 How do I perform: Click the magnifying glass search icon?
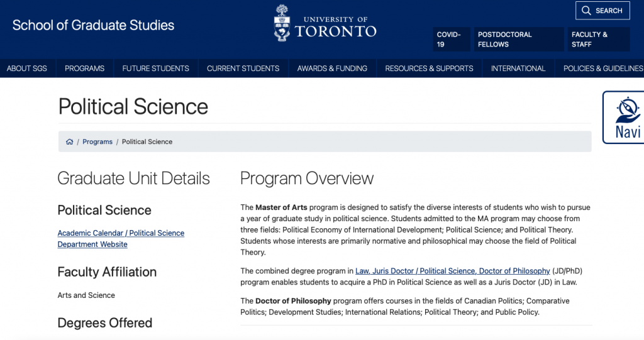586,11
